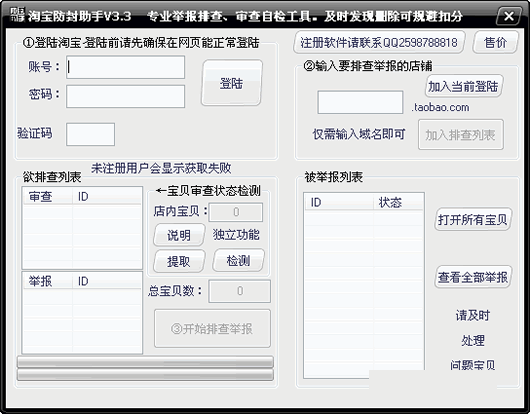Click the 打开所有宝贝 button
Screen dimensions: 530x414
[x=473, y=220]
